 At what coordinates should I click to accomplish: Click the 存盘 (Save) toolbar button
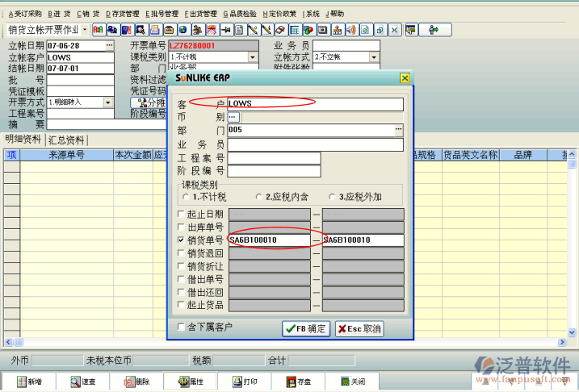point(299,382)
